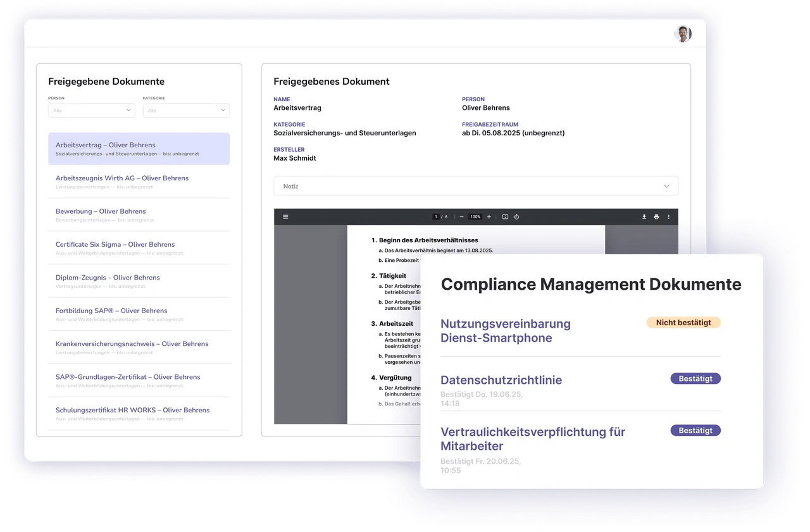This screenshot has height=532, width=810.
Task: Click Bestätigt badge for Vertraulichkeitsverpflichtung
Action: [x=695, y=431]
